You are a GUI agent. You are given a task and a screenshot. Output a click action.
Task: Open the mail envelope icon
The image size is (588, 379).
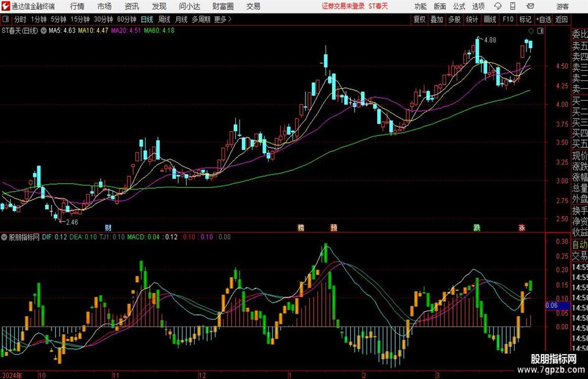[530, 6]
